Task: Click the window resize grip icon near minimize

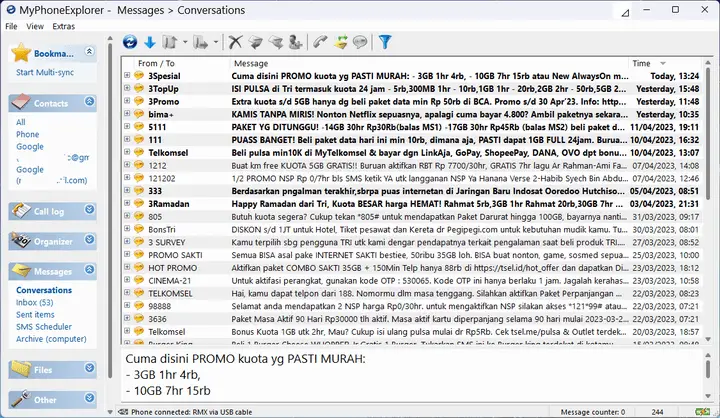Action: pyautogui.click(x=625, y=13)
